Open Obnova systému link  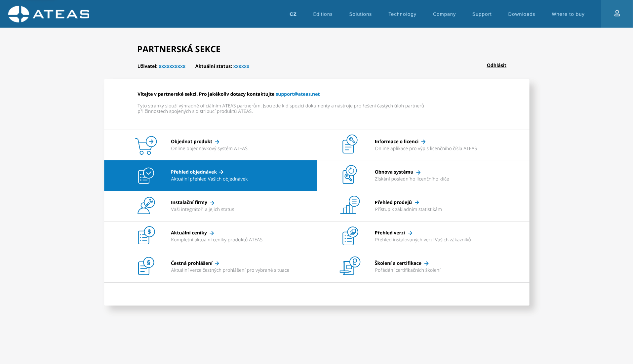394,172
